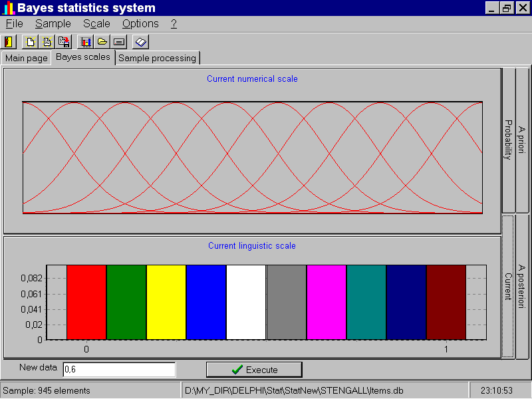Screen dimensions: 532x399
Task: Click the exit door toolbar icon
Action: pyautogui.click(x=9, y=42)
